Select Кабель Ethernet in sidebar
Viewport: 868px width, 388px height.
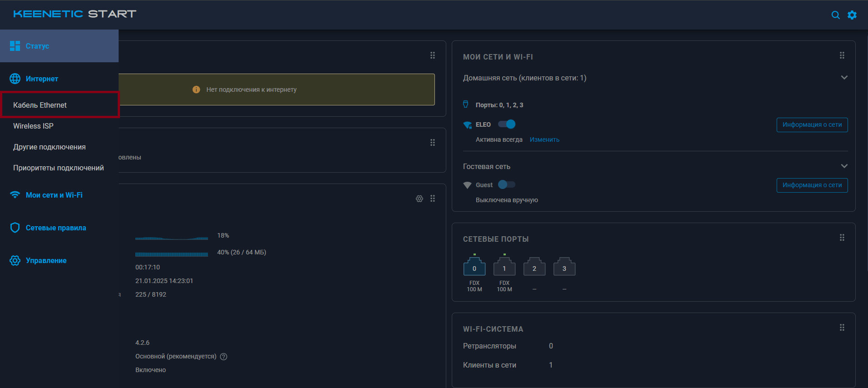tap(40, 105)
